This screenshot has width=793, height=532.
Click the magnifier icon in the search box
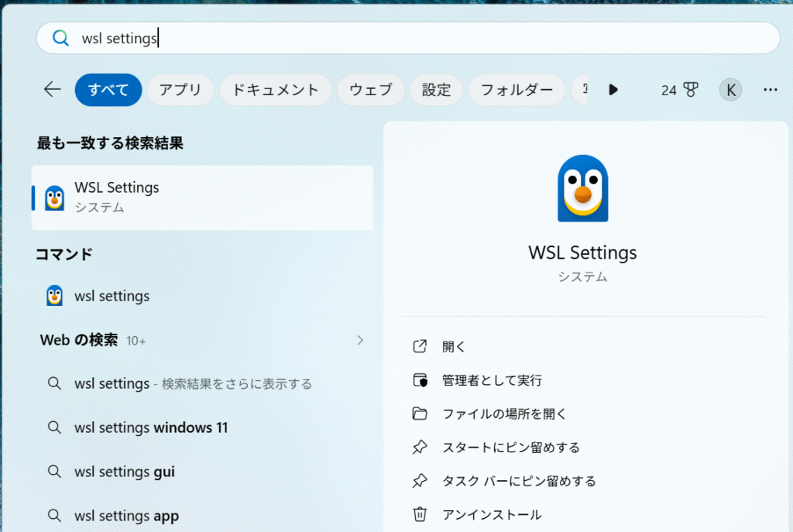pyautogui.click(x=60, y=36)
